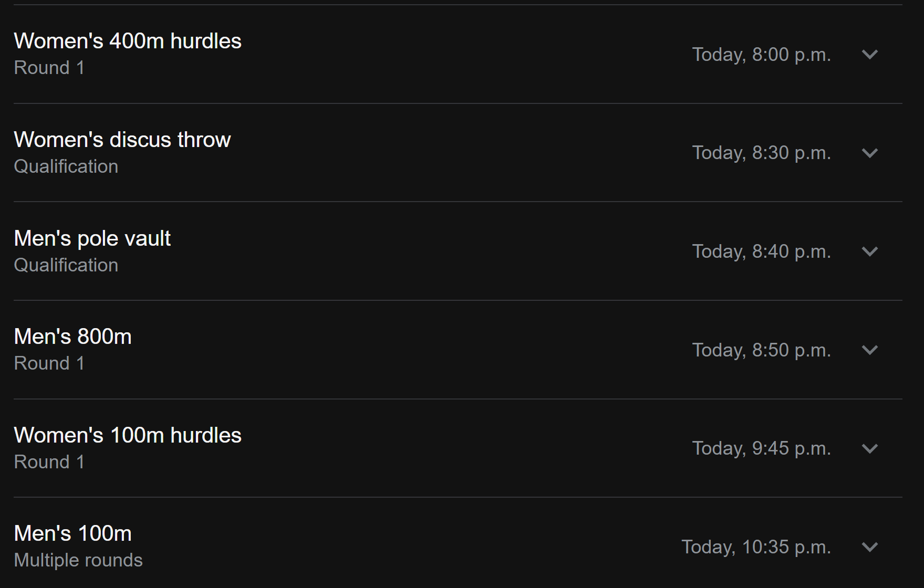This screenshot has width=924, height=588.
Task: Select the Women's 400m hurdles title
Action: pyautogui.click(x=128, y=41)
